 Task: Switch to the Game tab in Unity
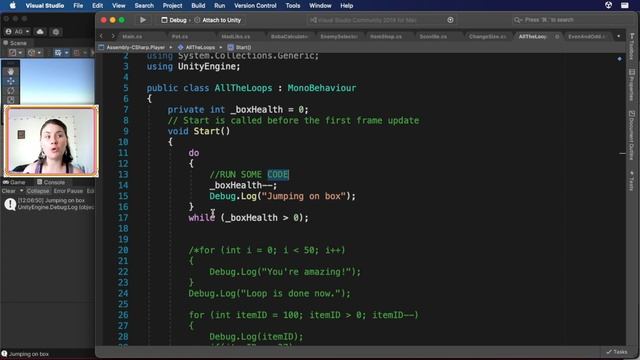tap(14, 182)
